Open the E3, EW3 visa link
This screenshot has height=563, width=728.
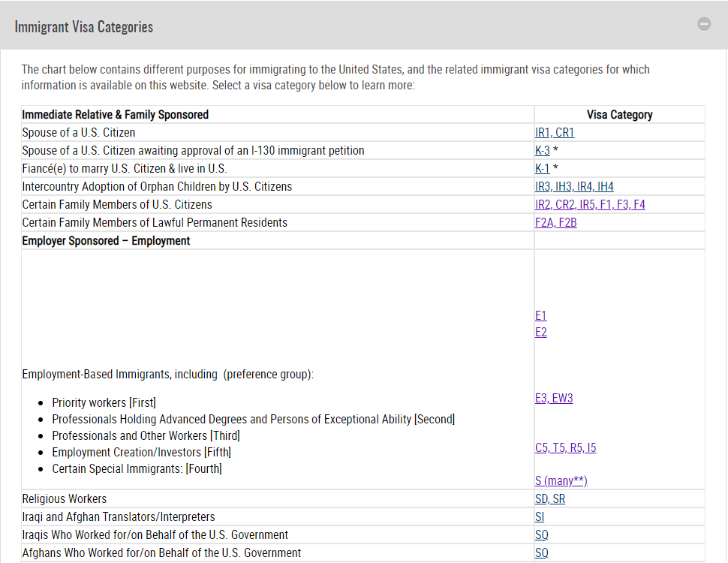554,399
